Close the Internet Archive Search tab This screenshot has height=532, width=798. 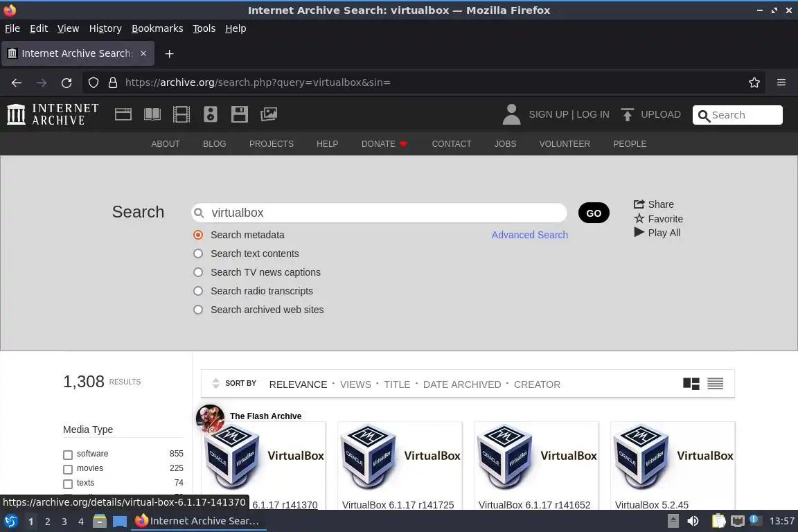click(x=143, y=53)
